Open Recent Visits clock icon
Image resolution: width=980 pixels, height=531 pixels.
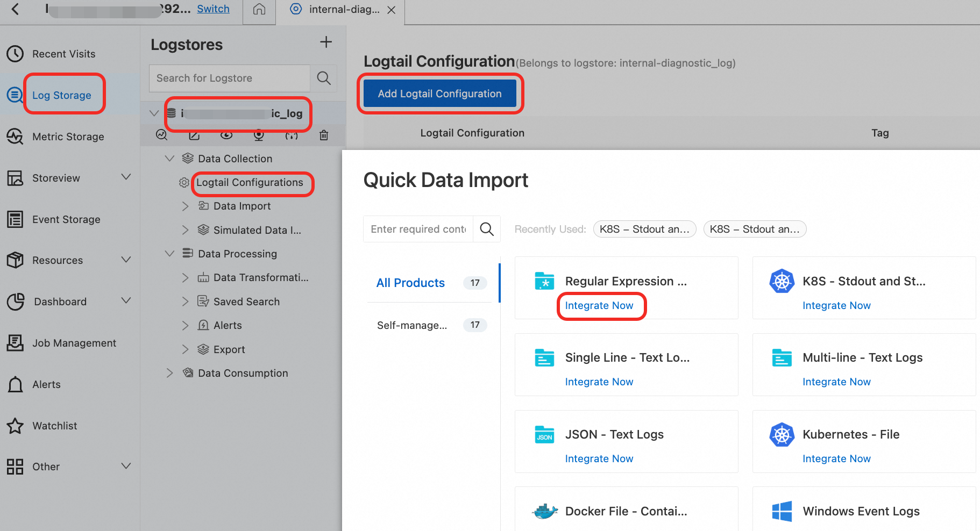click(x=15, y=54)
